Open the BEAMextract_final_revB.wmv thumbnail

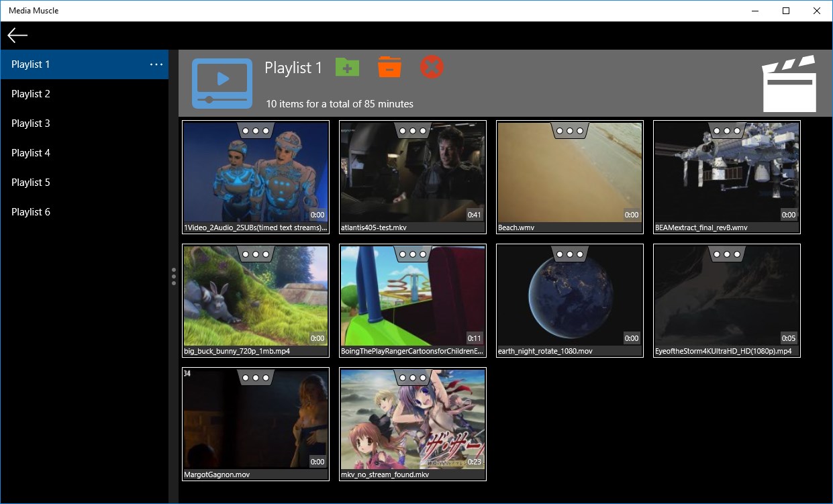click(x=727, y=177)
